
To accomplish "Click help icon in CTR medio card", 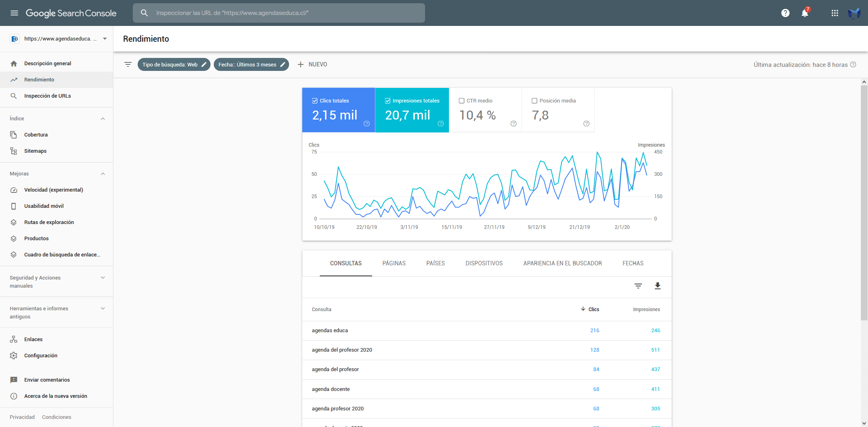I will click(x=513, y=124).
